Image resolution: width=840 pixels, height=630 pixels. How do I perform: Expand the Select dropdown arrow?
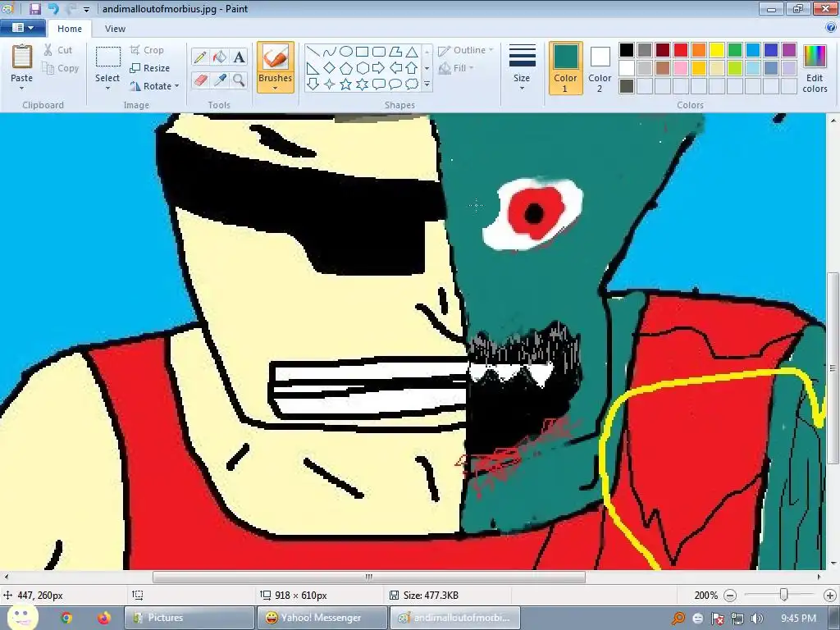tap(107, 89)
